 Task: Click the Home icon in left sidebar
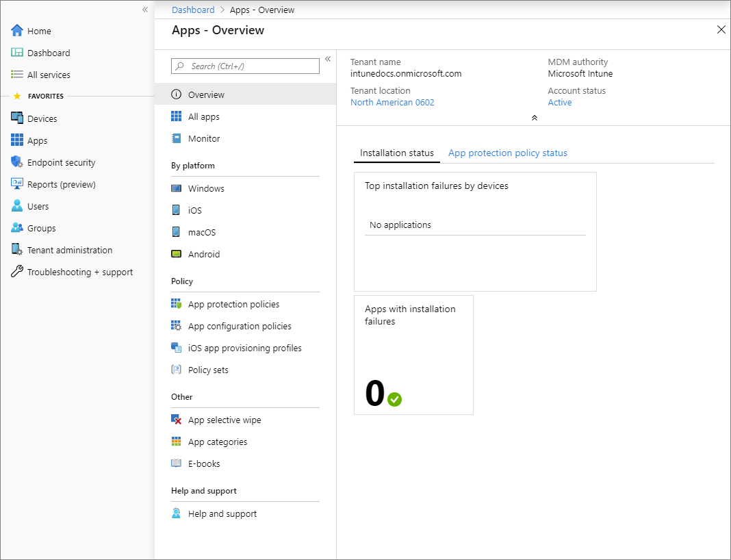17,31
